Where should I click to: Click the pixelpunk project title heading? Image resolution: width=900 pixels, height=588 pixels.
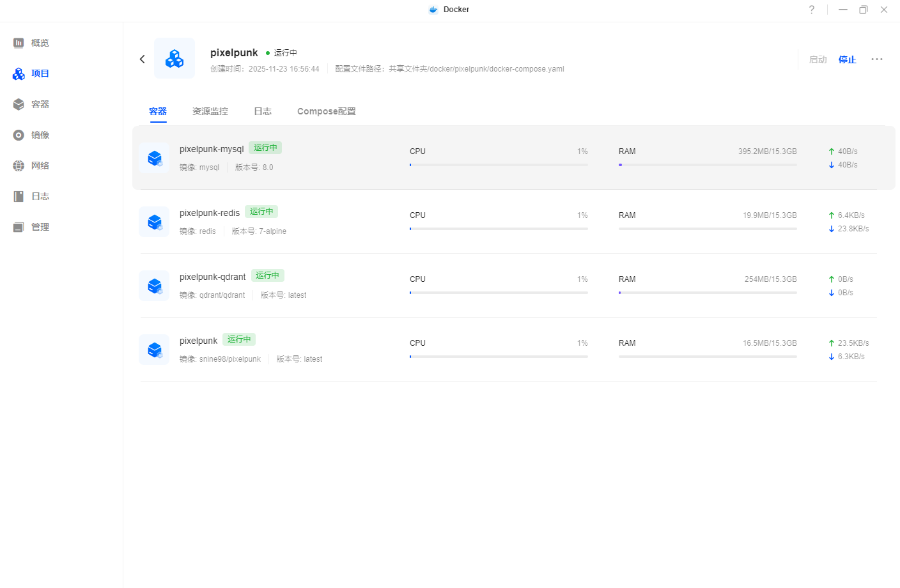tap(234, 52)
